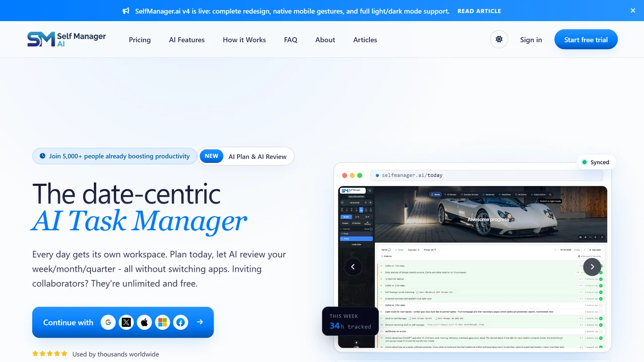644x362 pixels.
Task: Click the sports car banner image
Action: [491, 214]
